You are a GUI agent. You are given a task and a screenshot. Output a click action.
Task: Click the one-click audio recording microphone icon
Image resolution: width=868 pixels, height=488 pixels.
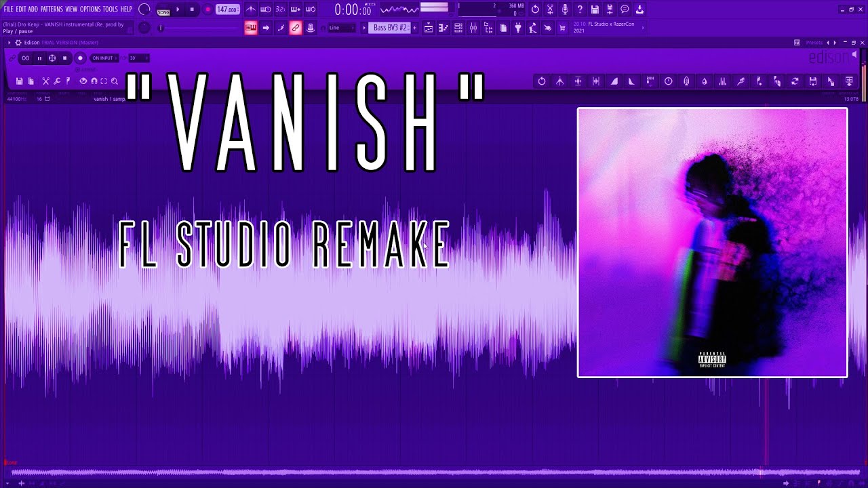(565, 9)
